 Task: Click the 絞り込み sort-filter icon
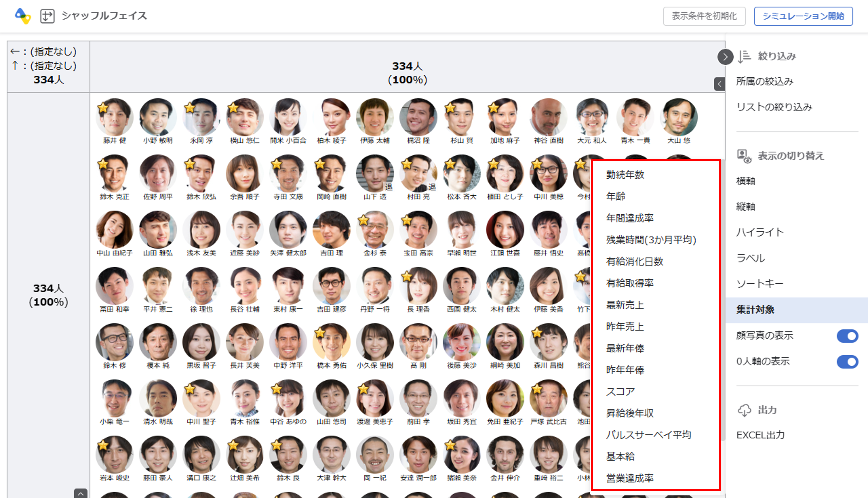[x=744, y=56]
